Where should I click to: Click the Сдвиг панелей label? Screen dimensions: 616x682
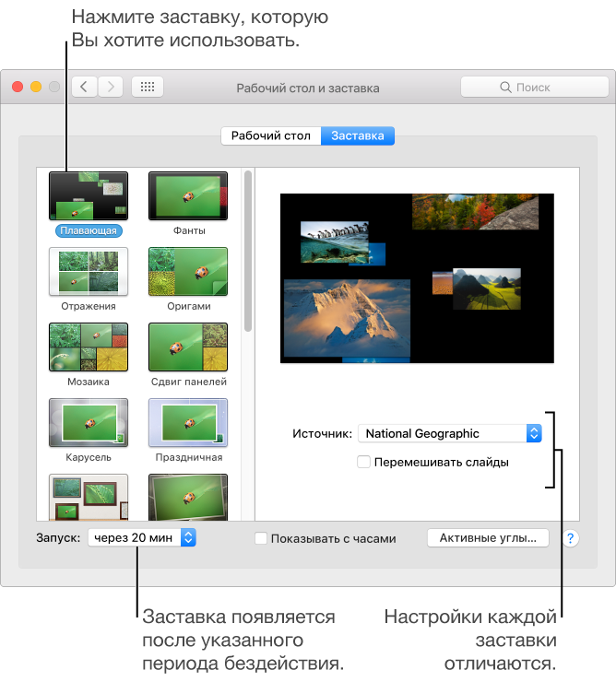189,382
